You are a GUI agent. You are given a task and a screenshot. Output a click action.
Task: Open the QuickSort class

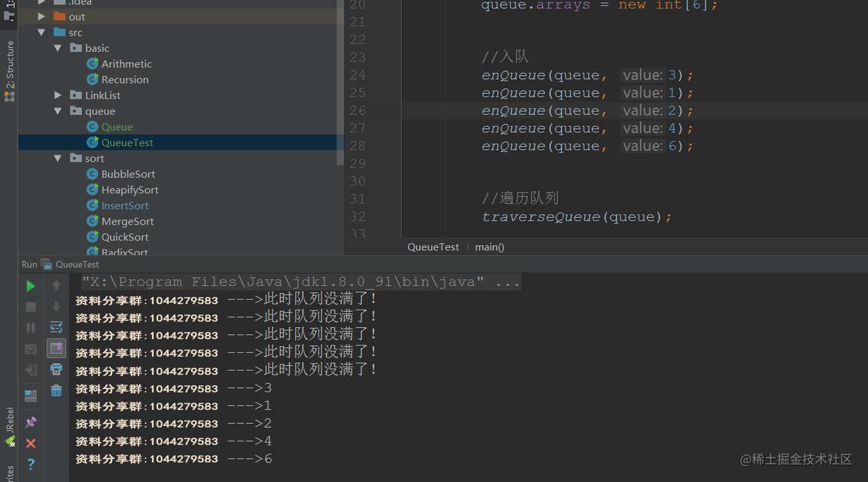point(125,237)
